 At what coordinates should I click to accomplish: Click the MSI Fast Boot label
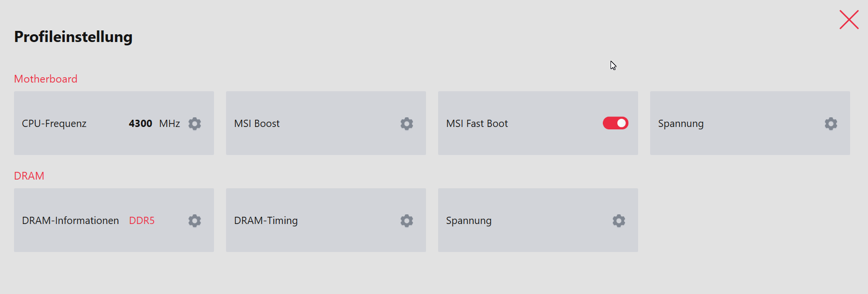click(x=477, y=124)
